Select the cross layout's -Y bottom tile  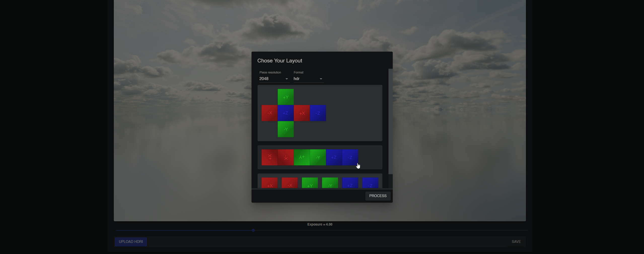point(286,129)
